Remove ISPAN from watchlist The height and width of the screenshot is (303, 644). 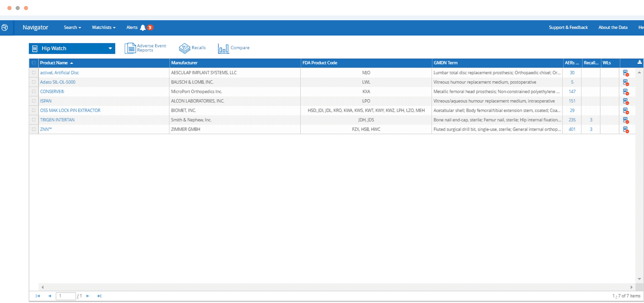(x=626, y=102)
